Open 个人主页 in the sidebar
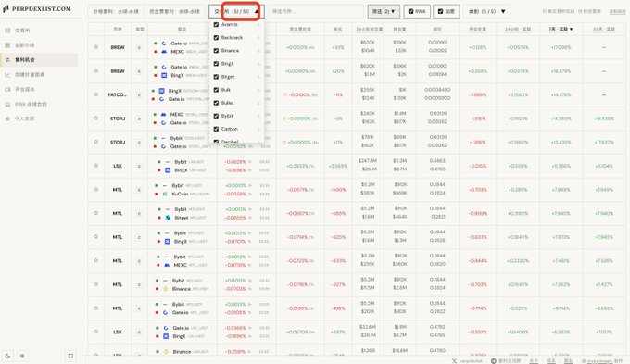Image resolution: width=630 pixels, height=364 pixels. pos(39,119)
